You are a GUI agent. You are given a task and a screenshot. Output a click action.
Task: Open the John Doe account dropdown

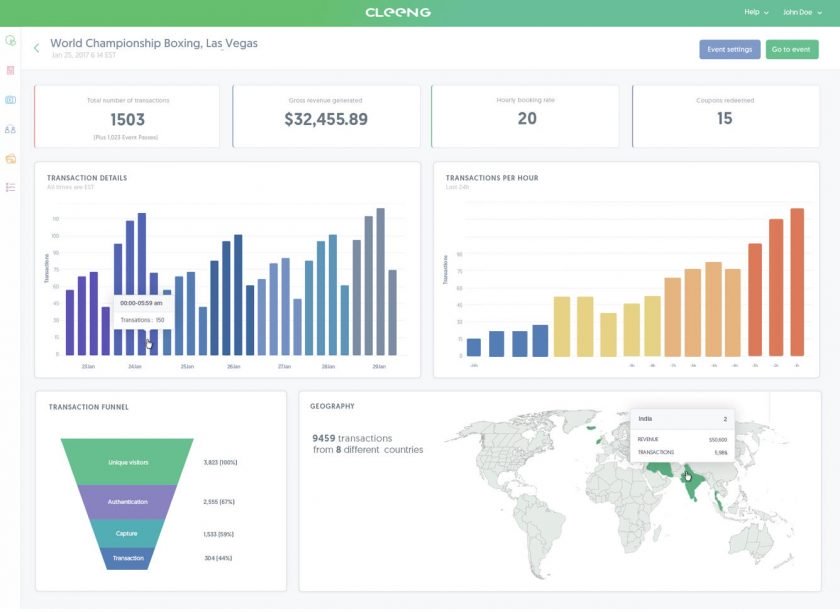click(x=802, y=12)
